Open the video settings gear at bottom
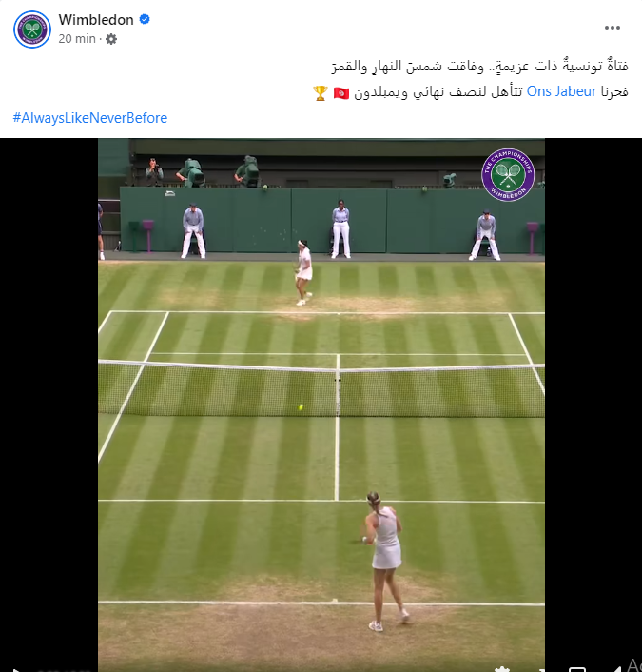 pyautogui.click(x=501, y=669)
